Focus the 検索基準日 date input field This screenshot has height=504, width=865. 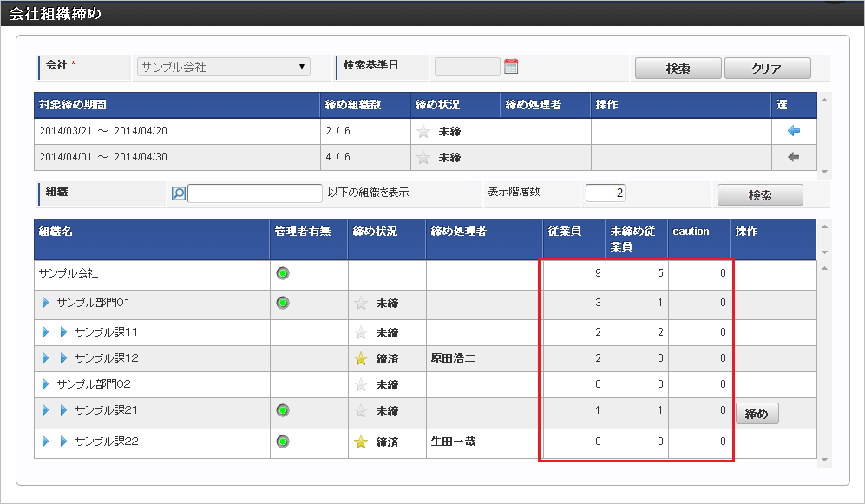point(468,67)
